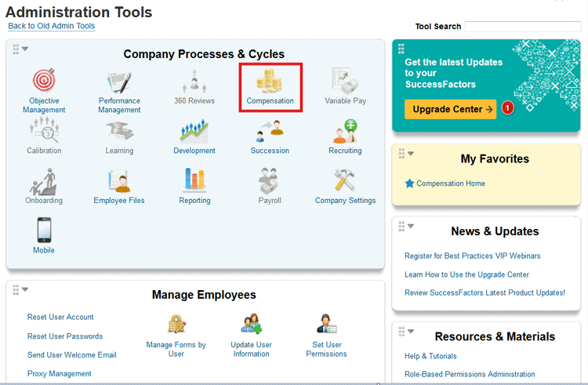Open the Payroll icon

coord(268,180)
